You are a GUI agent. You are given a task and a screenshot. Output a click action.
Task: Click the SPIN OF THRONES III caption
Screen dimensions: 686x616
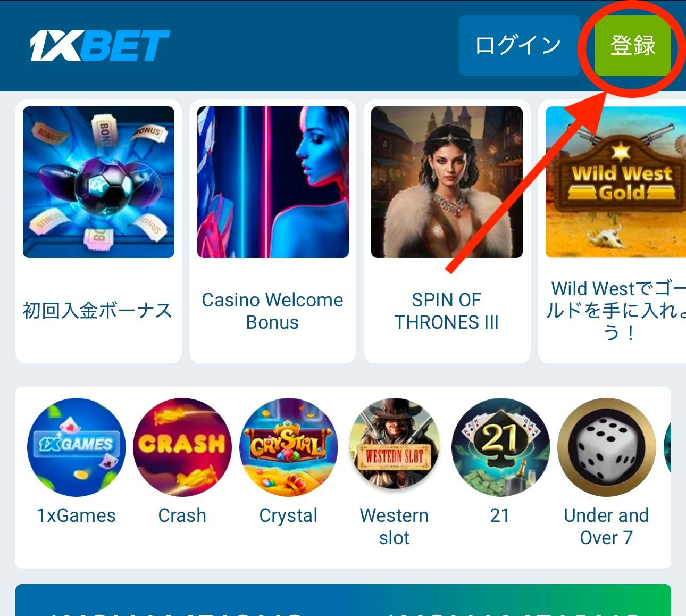[x=447, y=311]
